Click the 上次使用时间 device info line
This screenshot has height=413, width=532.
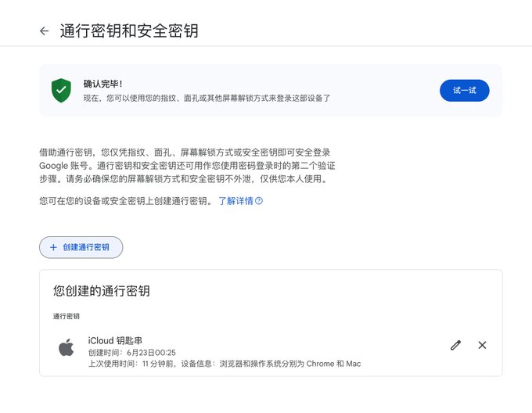click(225, 364)
